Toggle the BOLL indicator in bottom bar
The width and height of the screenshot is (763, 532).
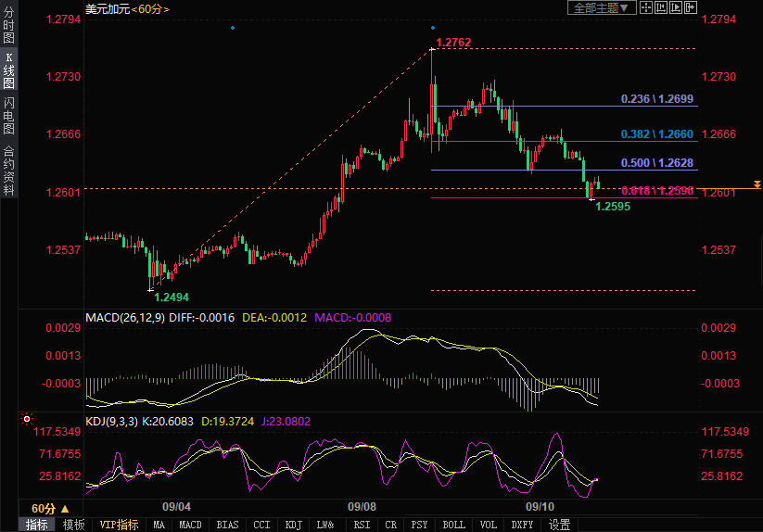coord(453,525)
